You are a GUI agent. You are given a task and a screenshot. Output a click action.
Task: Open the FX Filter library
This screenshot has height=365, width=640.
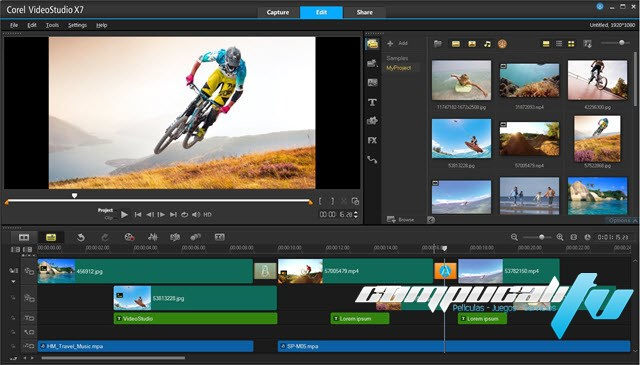click(372, 140)
